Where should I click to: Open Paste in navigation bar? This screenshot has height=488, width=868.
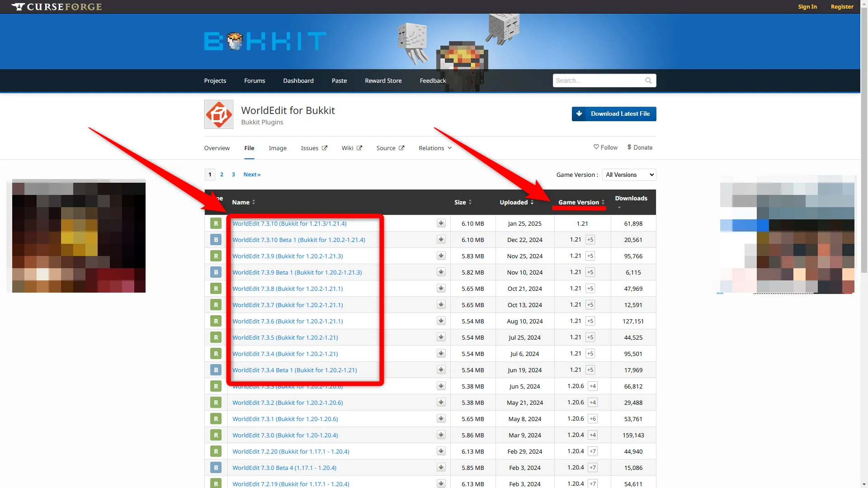point(339,81)
